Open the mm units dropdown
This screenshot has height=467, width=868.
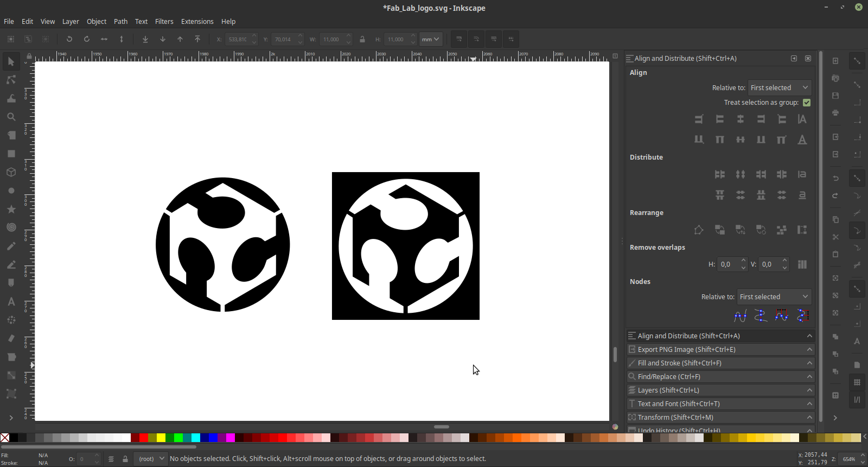pyautogui.click(x=431, y=39)
